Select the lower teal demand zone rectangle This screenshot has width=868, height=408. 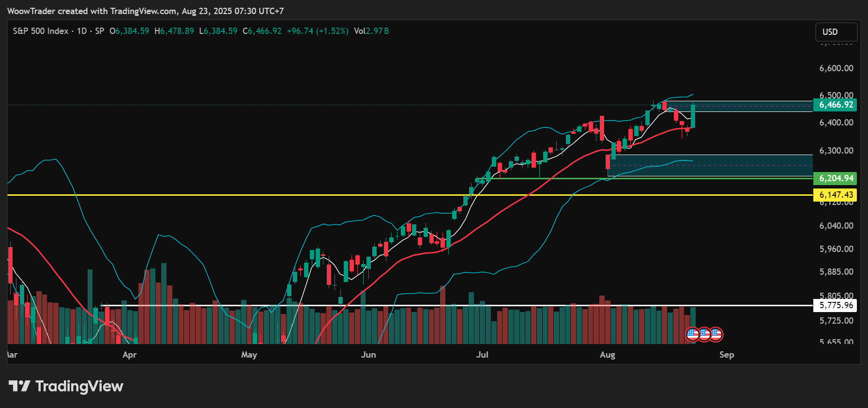click(710, 166)
